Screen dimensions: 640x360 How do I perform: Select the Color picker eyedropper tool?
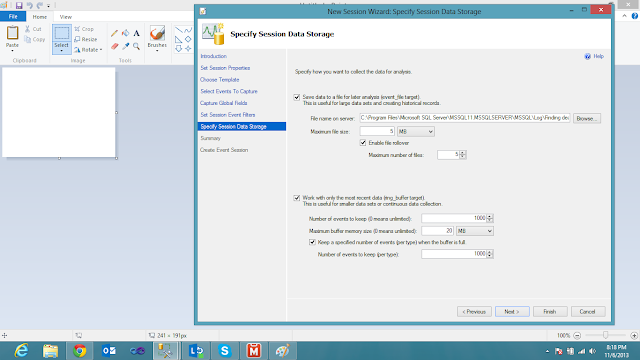point(125,47)
